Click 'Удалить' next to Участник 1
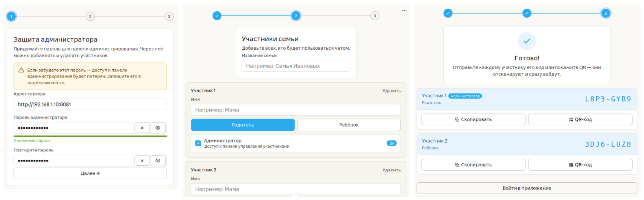The image size is (644, 200). pyautogui.click(x=391, y=91)
